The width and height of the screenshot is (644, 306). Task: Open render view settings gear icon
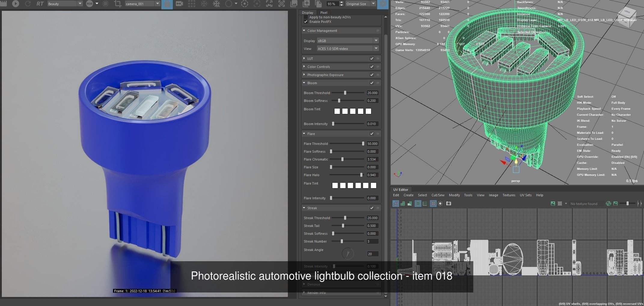[383, 4]
